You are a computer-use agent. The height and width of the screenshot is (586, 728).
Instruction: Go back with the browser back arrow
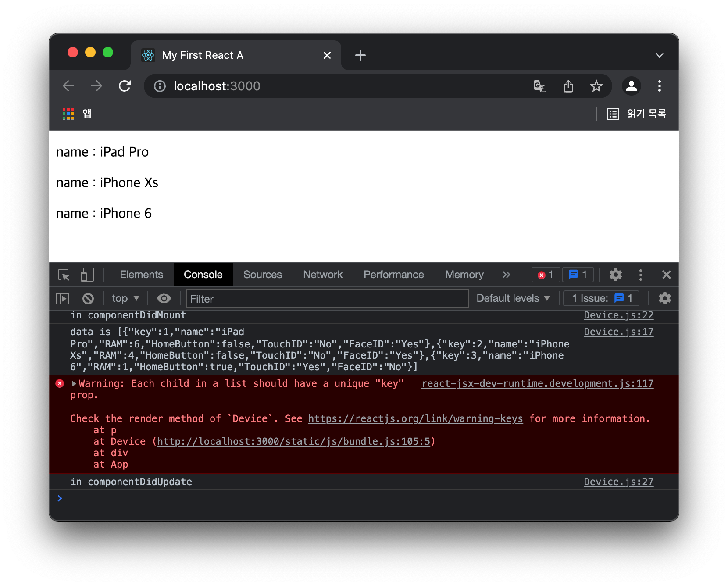click(68, 86)
